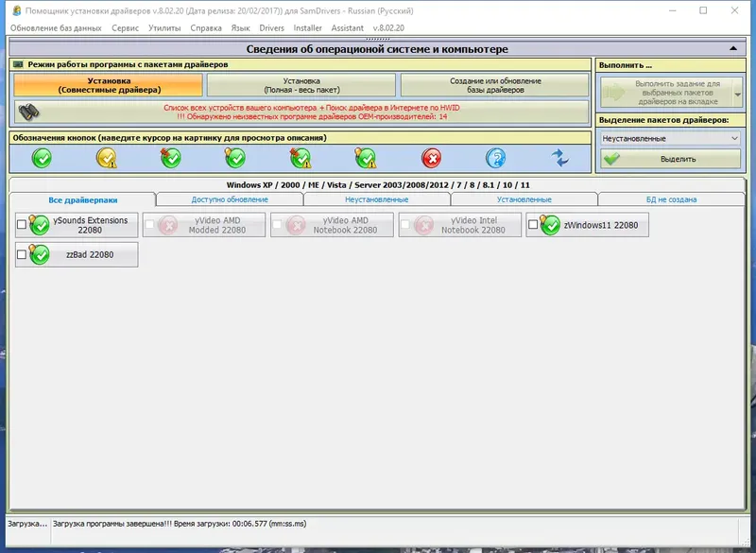756x553 pixels.
Task: Open the Обновление баз данных menu
Action: click(56, 28)
